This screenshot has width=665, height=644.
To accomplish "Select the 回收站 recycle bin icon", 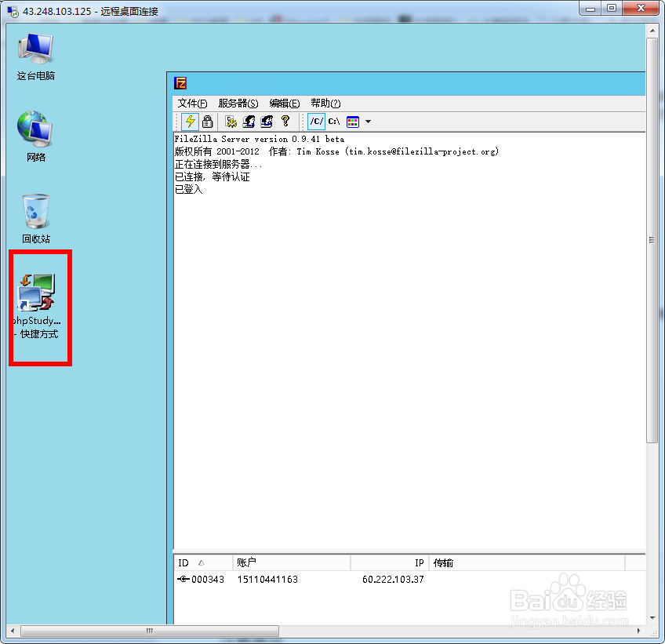I will (36, 219).
